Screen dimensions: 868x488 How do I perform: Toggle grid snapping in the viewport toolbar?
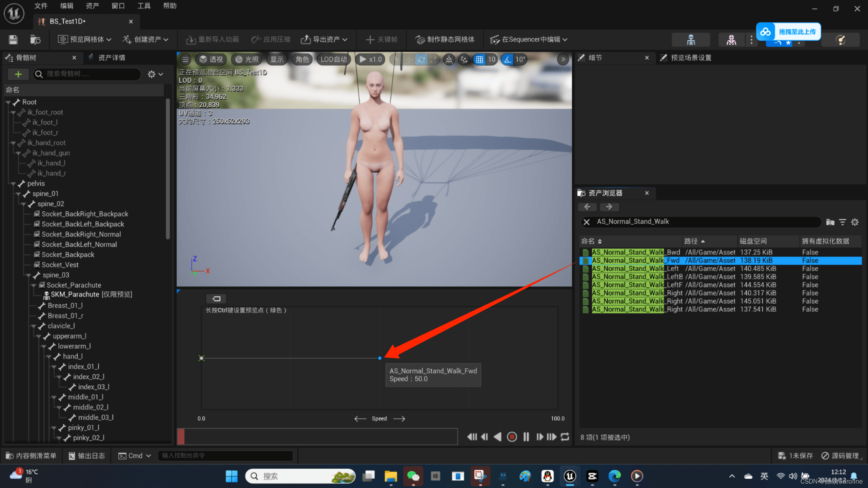click(x=479, y=60)
